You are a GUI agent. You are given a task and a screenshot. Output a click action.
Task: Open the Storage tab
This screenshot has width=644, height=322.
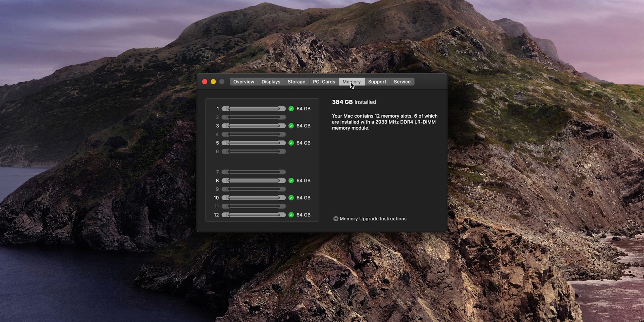pyautogui.click(x=296, y=82)
